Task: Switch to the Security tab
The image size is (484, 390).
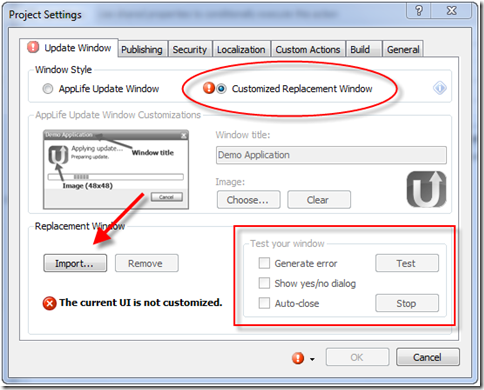Action: 190,49
